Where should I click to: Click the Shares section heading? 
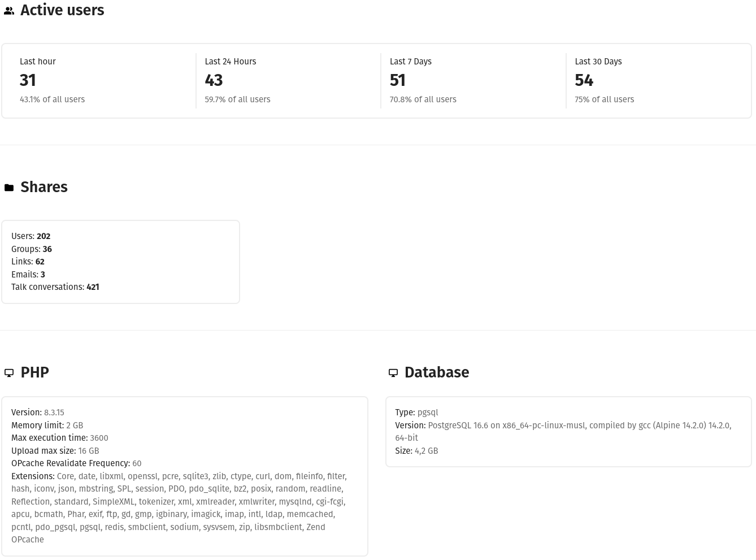(x=44, y=187)
